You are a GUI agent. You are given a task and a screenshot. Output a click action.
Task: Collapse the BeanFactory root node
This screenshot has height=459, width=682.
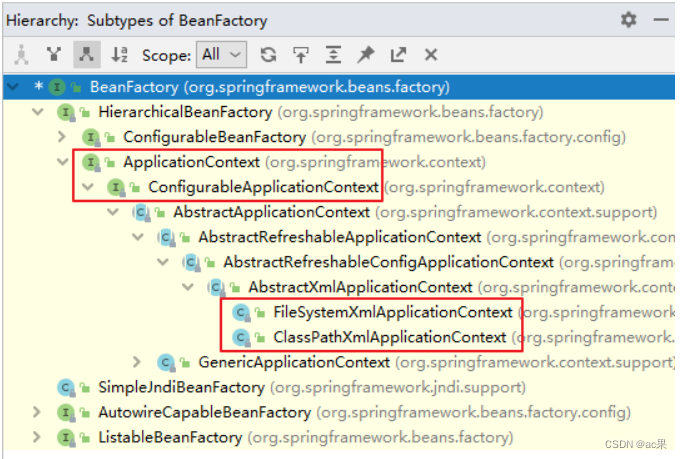(13, 87)
